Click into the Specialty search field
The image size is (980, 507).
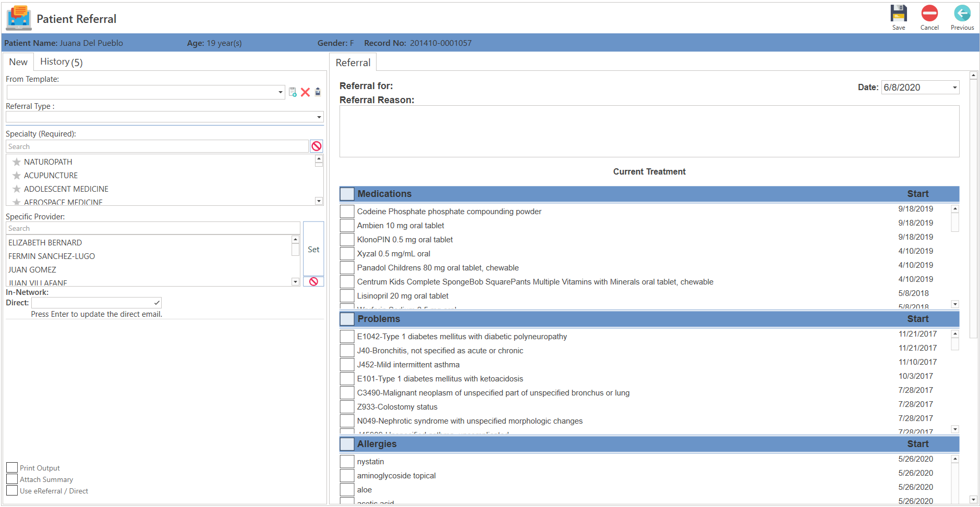tap(157, 146)
